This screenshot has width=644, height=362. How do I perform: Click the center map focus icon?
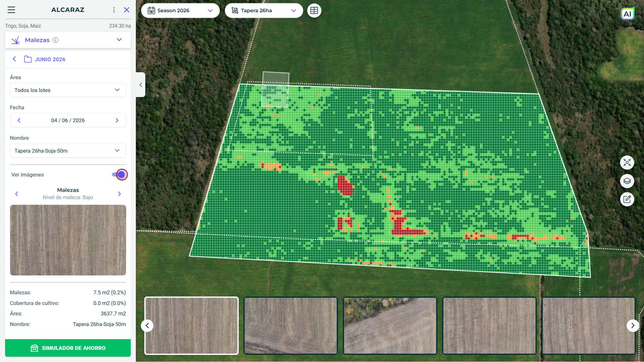(627, 162)
